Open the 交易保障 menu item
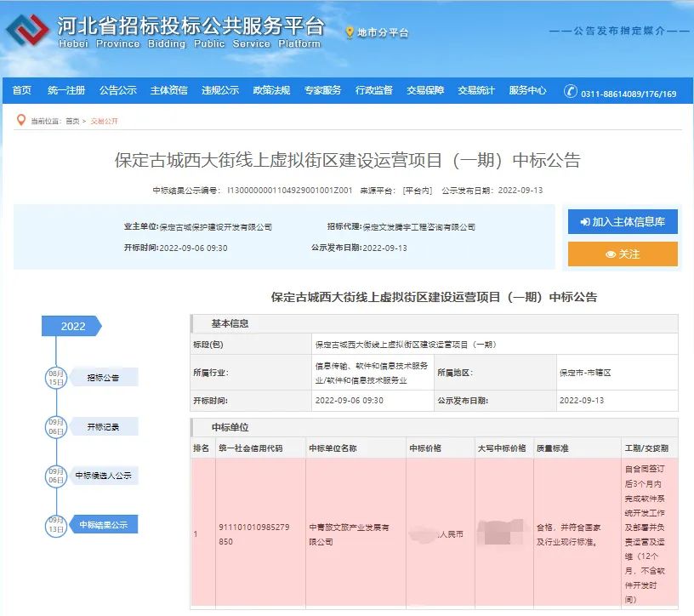694x616 pixels. 425,90
